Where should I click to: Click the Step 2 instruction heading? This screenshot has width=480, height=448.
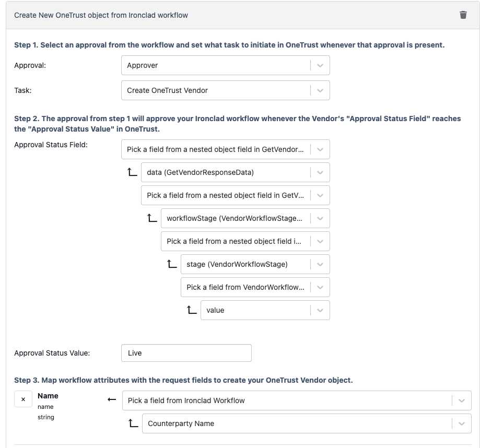(238, 124)
